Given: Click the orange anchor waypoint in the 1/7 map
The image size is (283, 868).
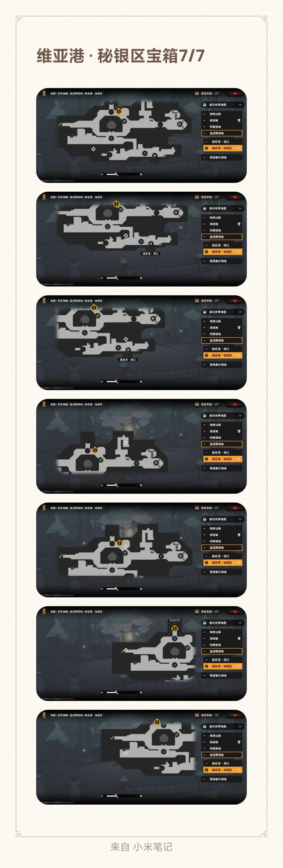Looking at the screenshot, I should coord(119,111).
